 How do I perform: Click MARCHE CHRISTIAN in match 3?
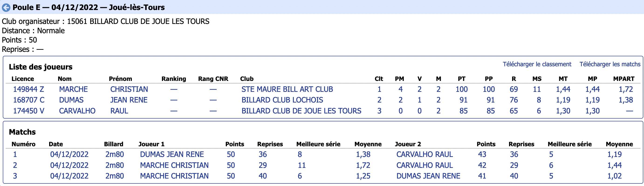(x=174, y=176)
